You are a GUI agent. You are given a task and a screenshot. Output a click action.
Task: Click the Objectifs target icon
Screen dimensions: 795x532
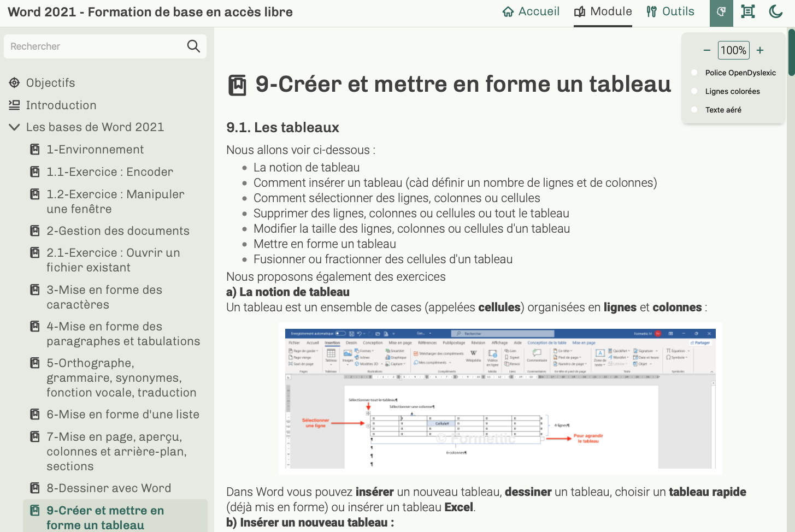(x=14, y=83)
